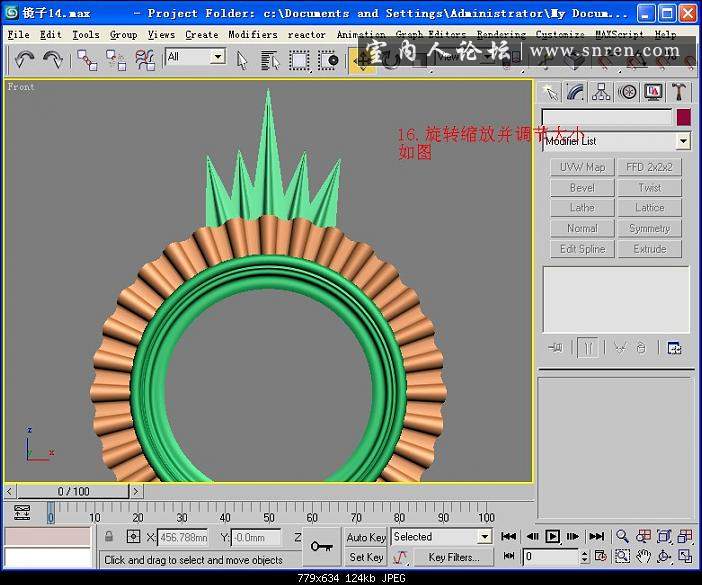Click the time slider right arrow
The image size is (702, 585).
pos(136,491)
